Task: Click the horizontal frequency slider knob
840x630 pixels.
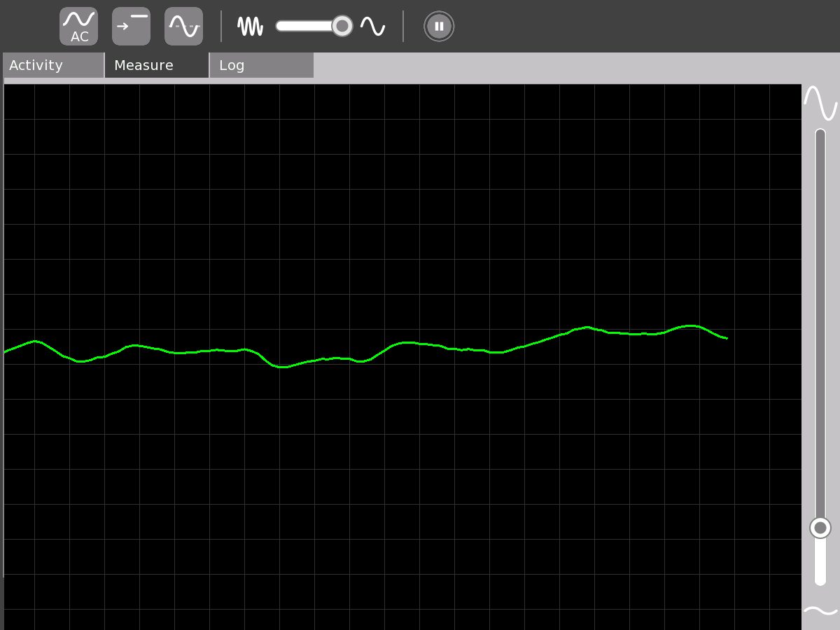Action: (342, 26)
